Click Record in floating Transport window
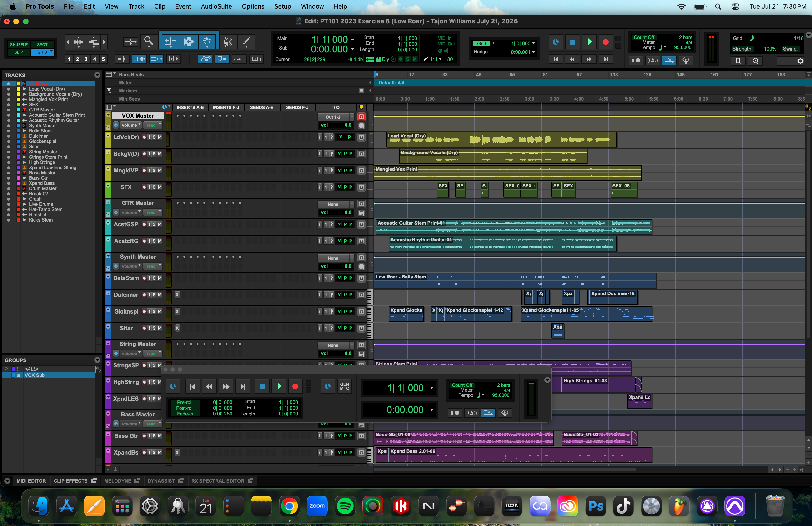Image resolution: width=812 pixels, height=526 pixels. [x=295, y=386]
